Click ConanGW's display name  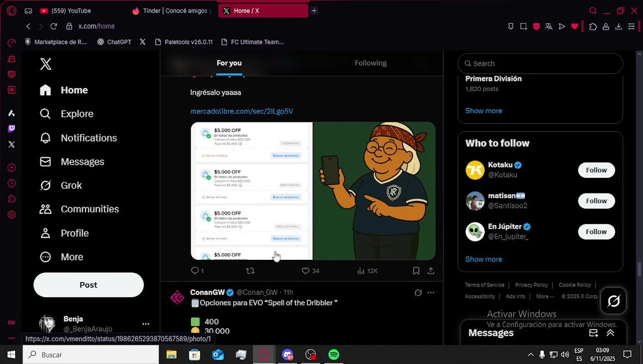tap(207, 293)
